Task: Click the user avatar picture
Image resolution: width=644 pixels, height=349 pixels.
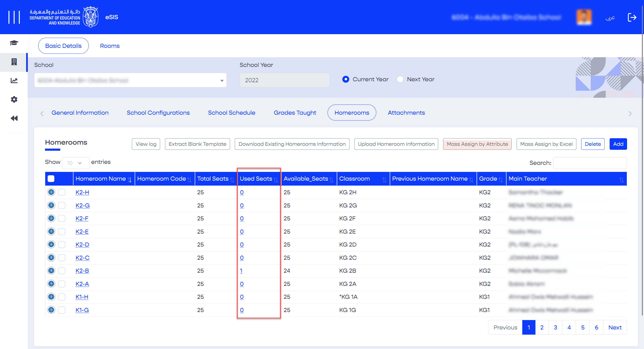Action: [x=584, y=17]
